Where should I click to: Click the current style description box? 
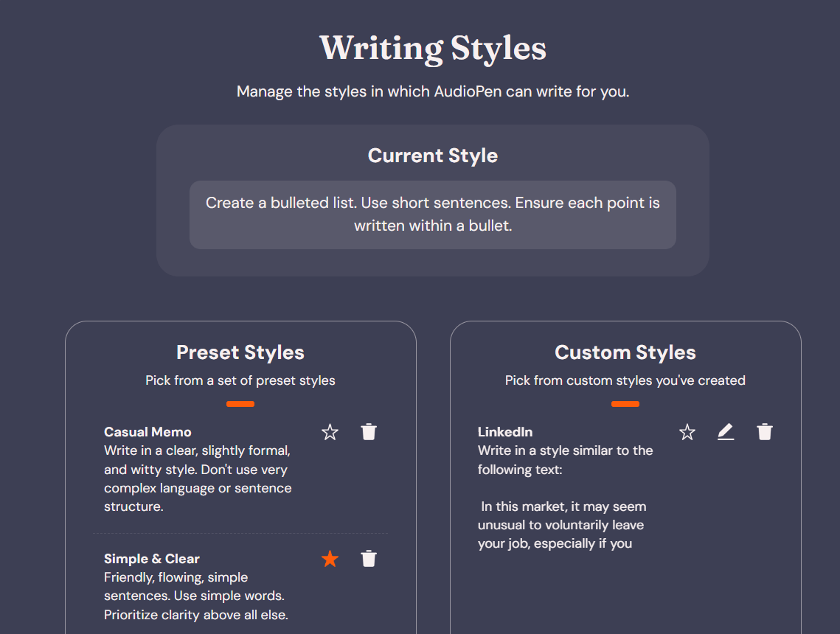coord(433,215)
